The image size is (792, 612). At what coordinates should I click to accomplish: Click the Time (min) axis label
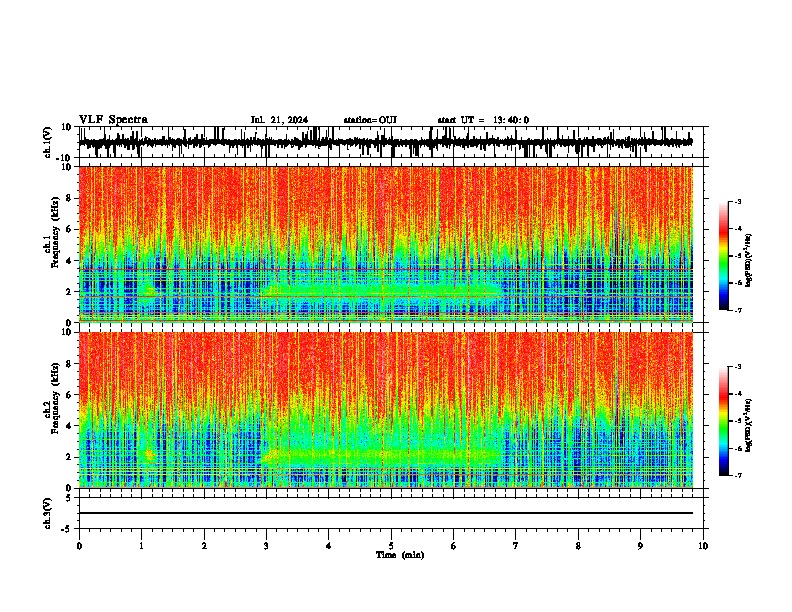(x=400, y=555)
